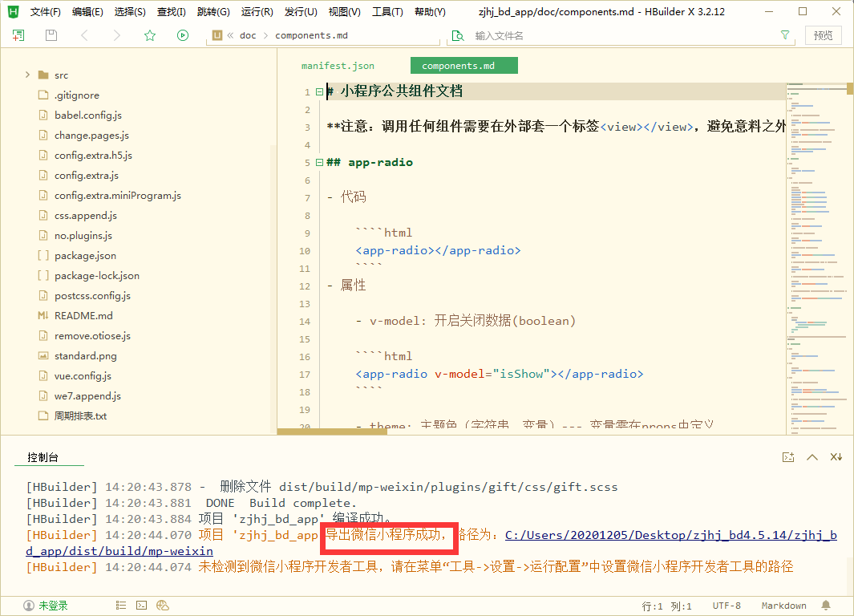Screen dimensions: 854x616
Task: Click the user login status icon
Action: click(29, 605)
